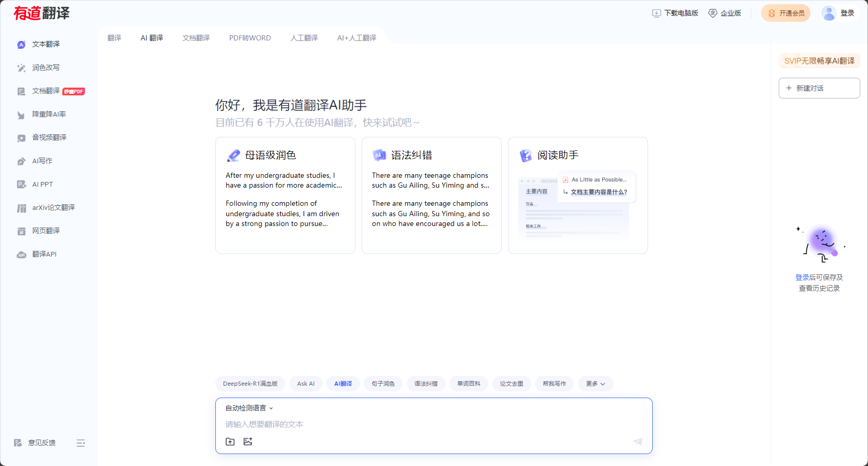
Task: Click the upload image icon in input box
Action: (x=248, y=442)
